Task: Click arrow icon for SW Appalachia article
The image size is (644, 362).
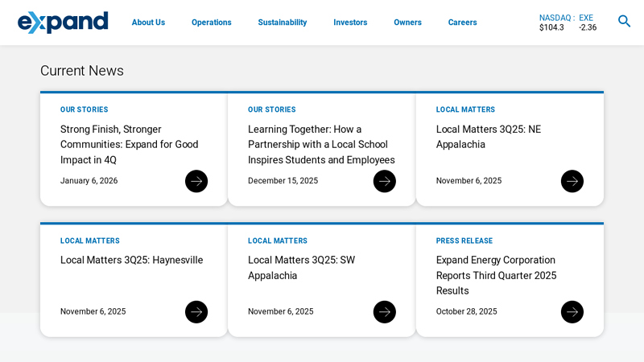Action: click(384, 312)
